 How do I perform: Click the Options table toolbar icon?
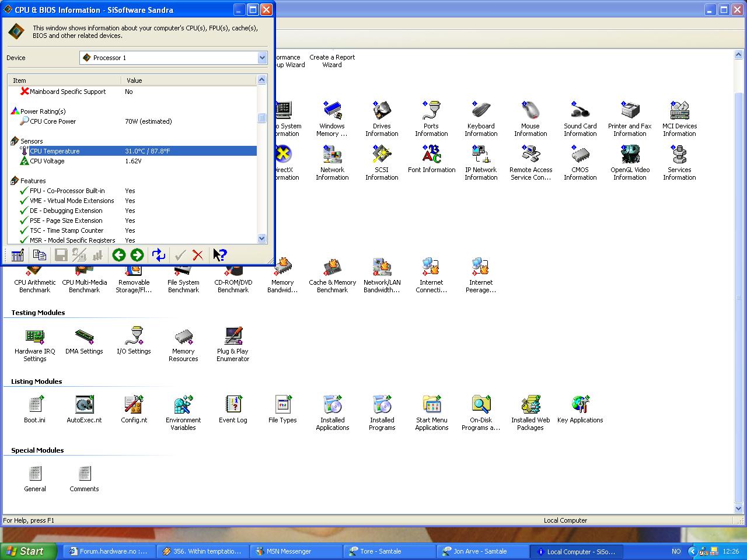[x=18, y=255]
